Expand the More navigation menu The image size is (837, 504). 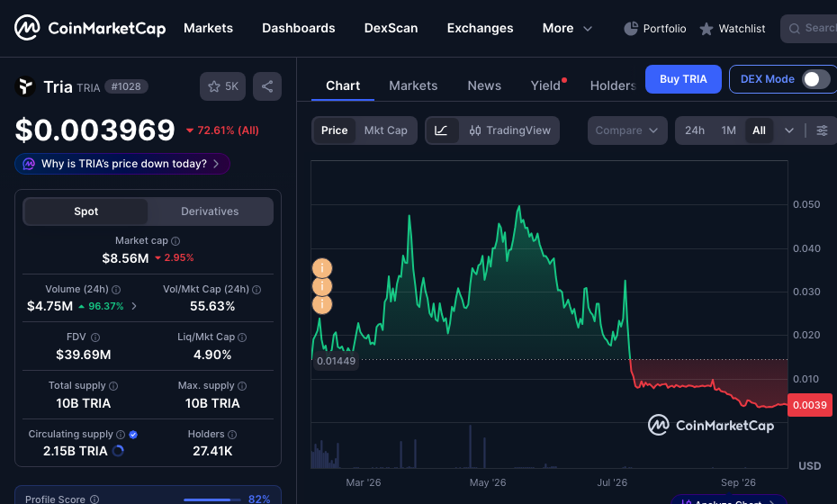click(x=567, y=28)
